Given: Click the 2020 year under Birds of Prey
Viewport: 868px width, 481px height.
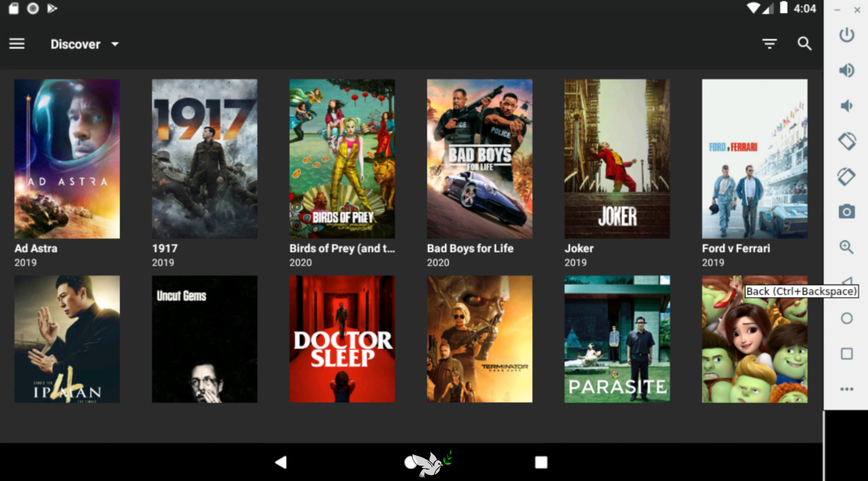Looking at the screenshot, I should (300, 263).
